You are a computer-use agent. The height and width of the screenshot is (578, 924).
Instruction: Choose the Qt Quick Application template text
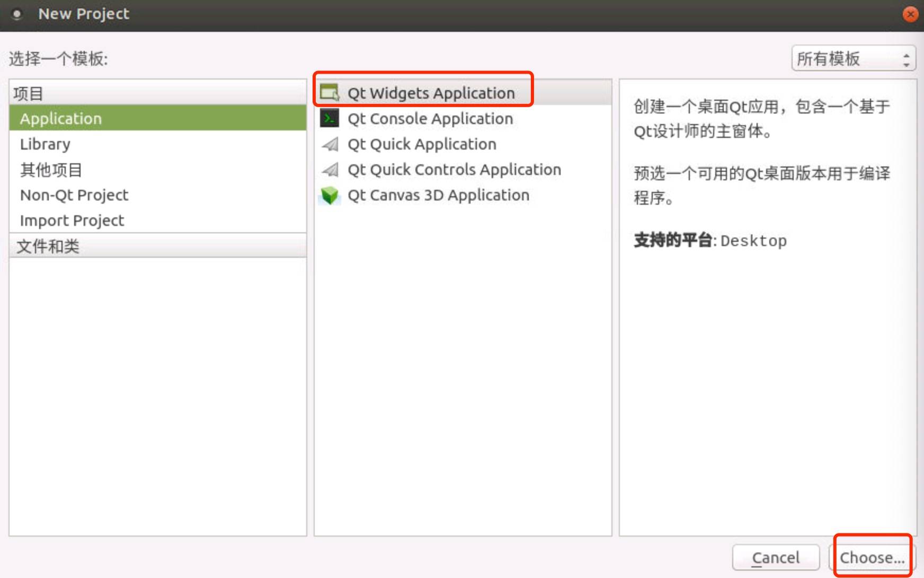point(422,144)
